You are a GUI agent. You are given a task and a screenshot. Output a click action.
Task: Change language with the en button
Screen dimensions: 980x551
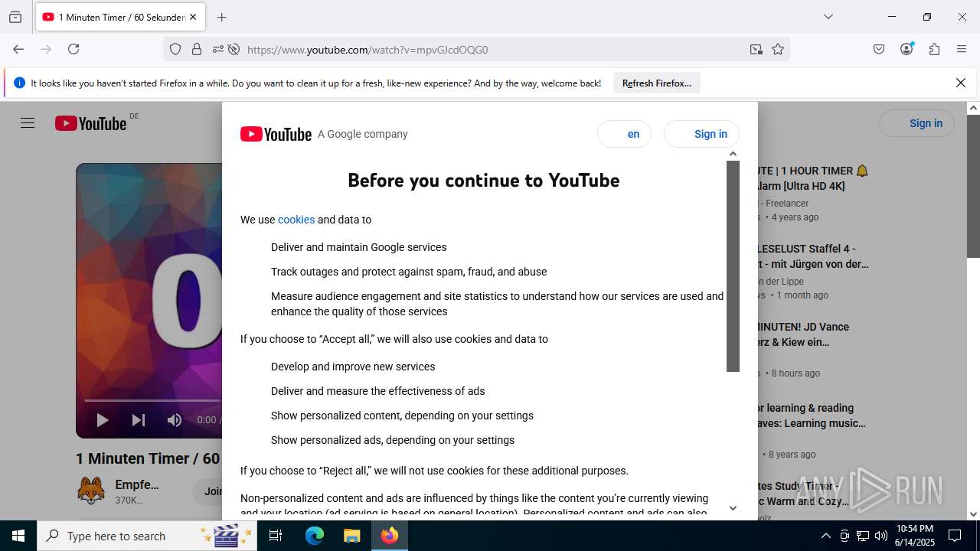pos(624,134)
